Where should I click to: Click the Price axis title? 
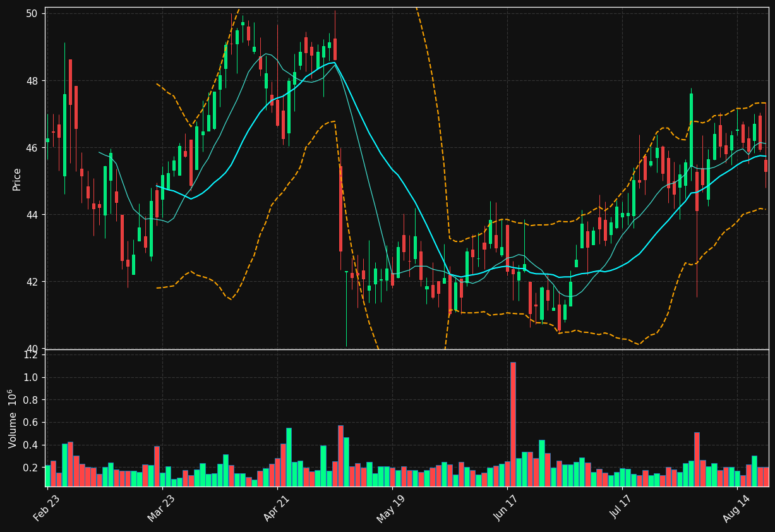pos(17,179)
